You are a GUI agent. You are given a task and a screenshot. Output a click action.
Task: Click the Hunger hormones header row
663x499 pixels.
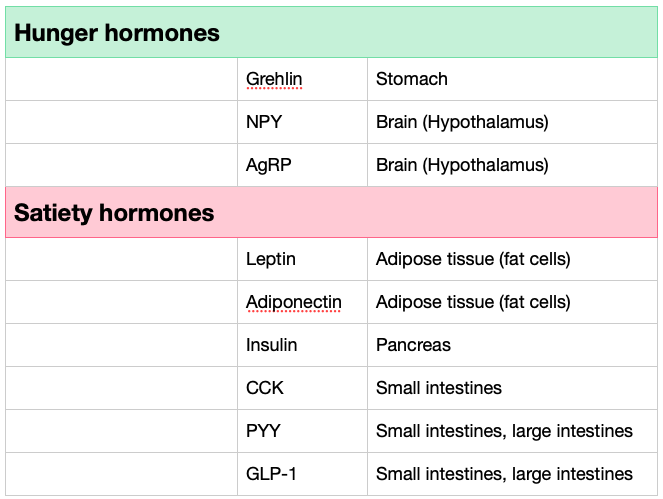332,32
